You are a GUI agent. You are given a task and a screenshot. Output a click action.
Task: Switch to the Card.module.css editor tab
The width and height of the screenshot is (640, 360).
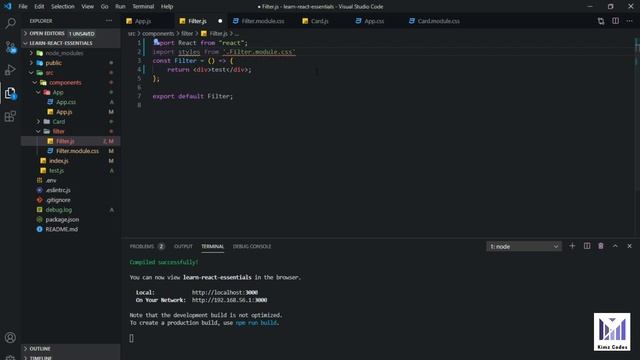(438, 21)
